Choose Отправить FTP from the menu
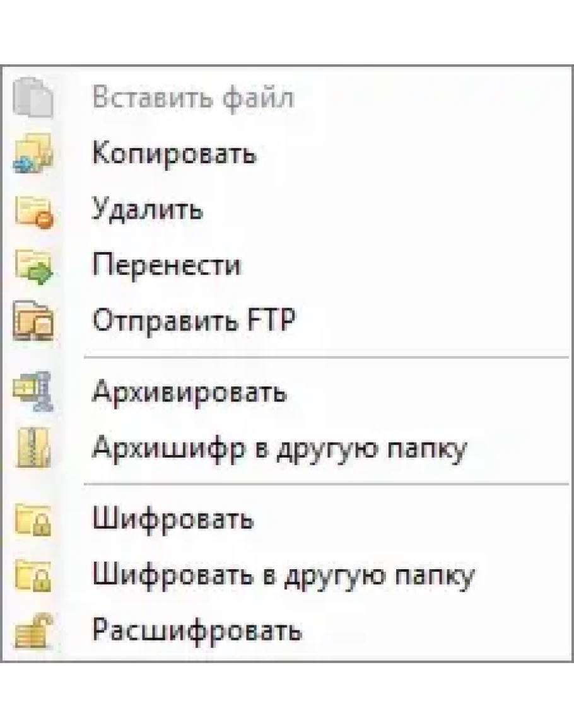This screenshot has height=728, width=574. click(194, 321)
